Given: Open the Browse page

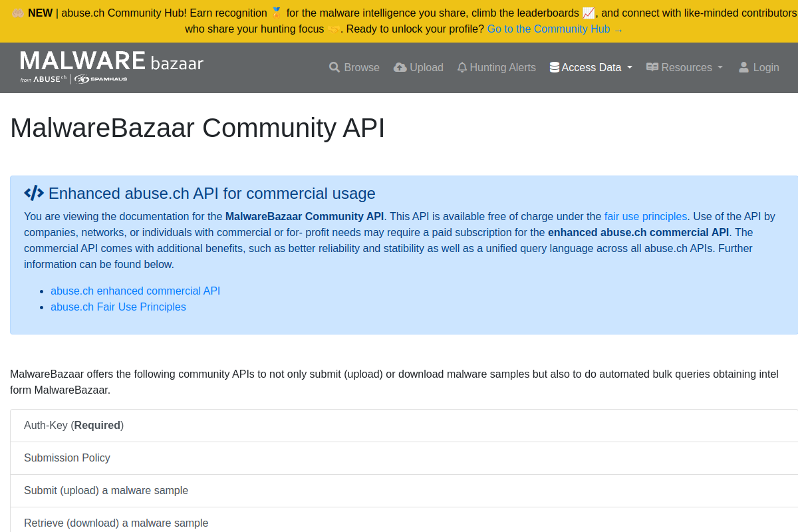Looking at the screenshot, I should (354, 67).
